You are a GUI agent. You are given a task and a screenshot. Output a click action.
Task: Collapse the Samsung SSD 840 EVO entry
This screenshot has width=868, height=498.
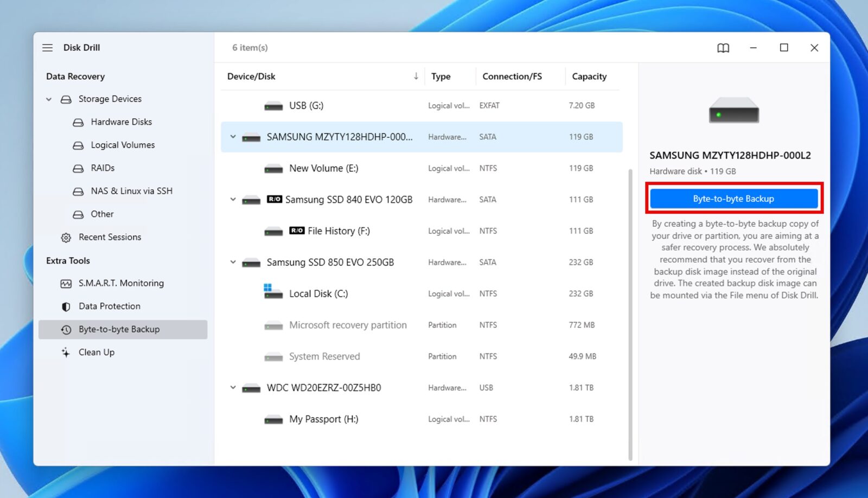pos(233,199)
